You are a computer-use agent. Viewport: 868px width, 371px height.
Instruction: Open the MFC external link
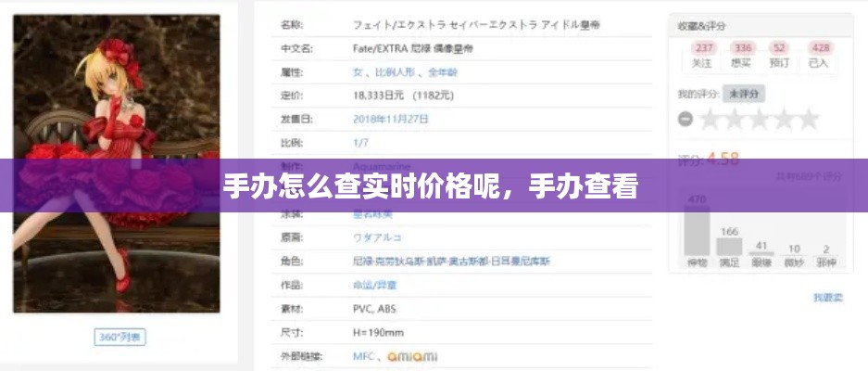click(x=362, y=356)
